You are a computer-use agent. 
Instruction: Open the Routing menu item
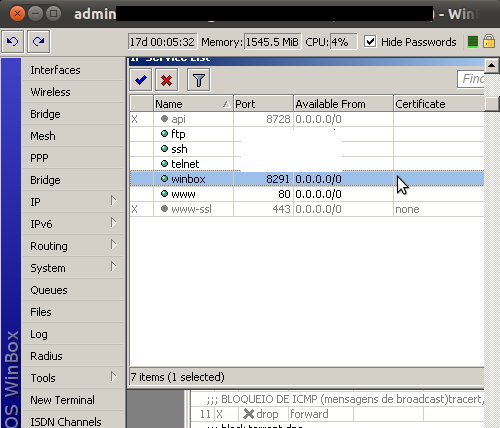(x=49, y=246)
